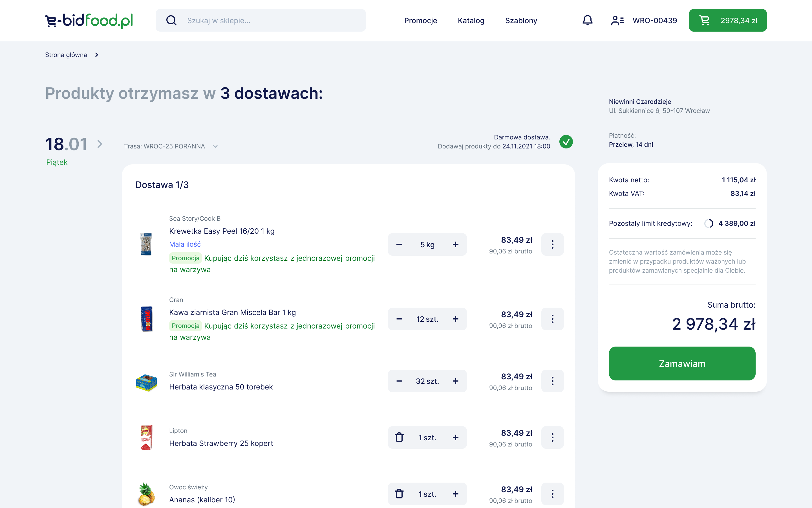
Task: Open more options for Krewetka Easy Peel
Action: point(552,245)
